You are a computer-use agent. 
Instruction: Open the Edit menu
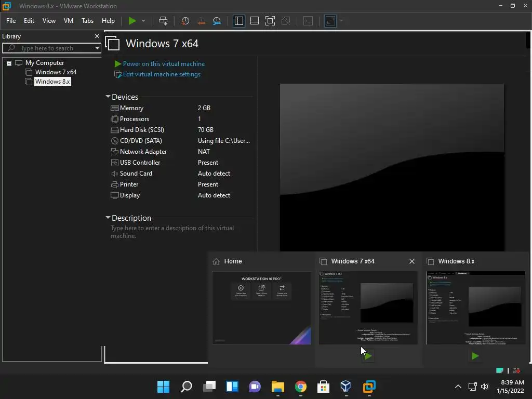pos(29,21)
